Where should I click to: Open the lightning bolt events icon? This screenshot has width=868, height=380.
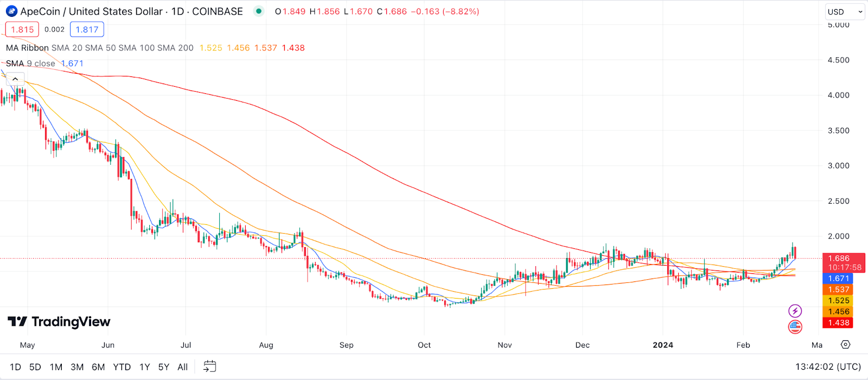[x=795, y=311]
